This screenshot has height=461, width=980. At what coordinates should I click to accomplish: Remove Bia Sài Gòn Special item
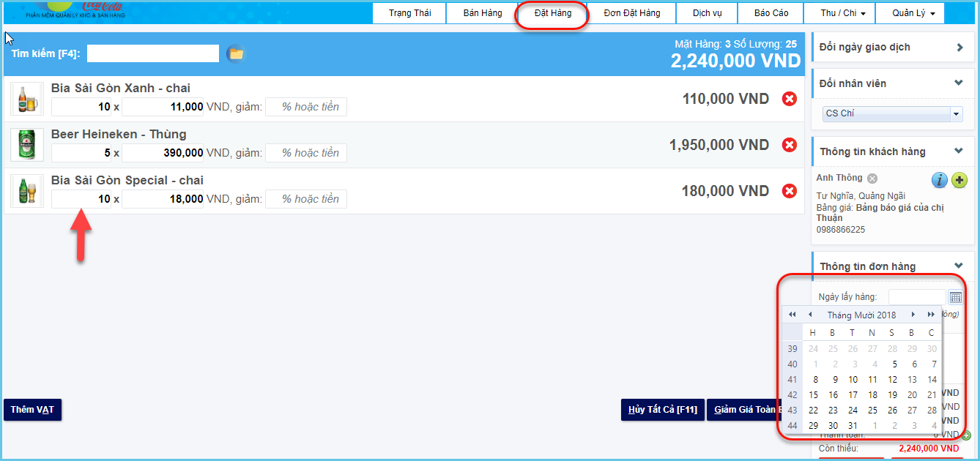(x=789, y=191)
